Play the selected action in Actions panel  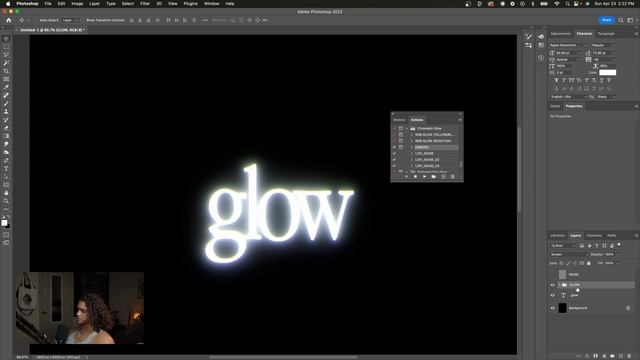pos(424,177)
